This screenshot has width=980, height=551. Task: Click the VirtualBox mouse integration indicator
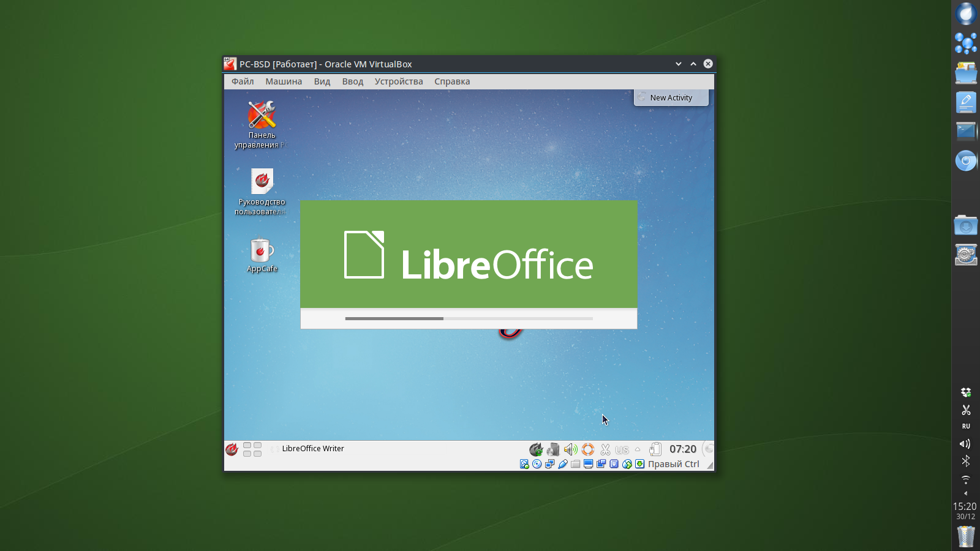(x=627, y=464)
